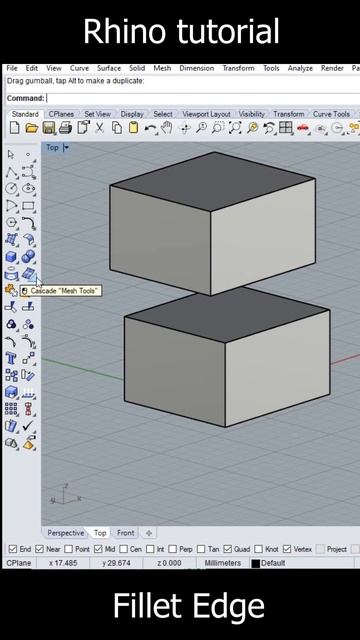Open the Surface menu
Image resolution: width=360 pixels, height=640 pixels.
tap(109, 68)
